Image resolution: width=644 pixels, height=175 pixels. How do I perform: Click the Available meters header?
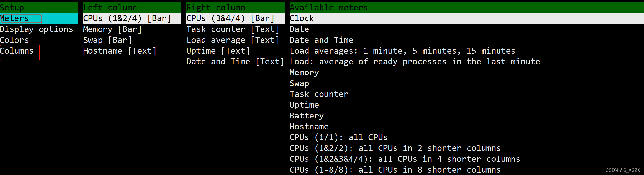click(x=467, y=7)
